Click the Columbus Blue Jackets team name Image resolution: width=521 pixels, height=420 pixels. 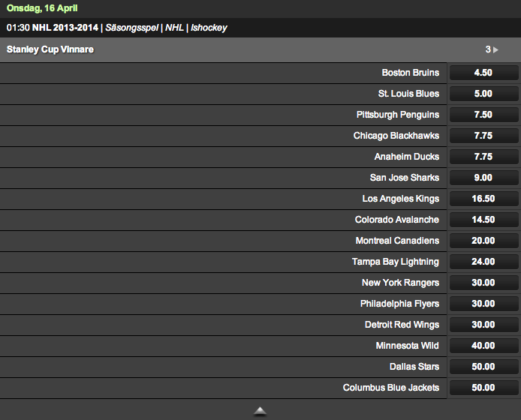(391, 388)
